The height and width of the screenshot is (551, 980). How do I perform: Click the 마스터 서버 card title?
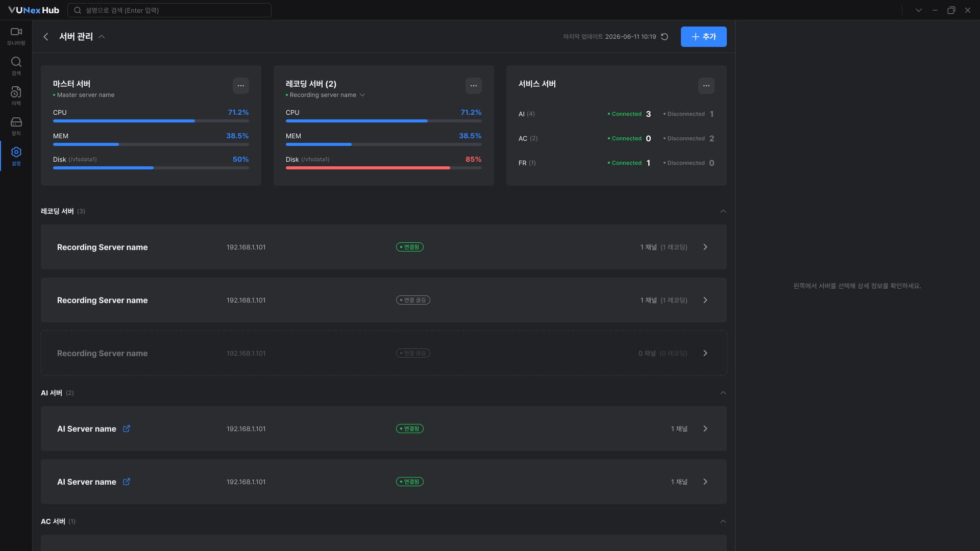pos(71,84)
